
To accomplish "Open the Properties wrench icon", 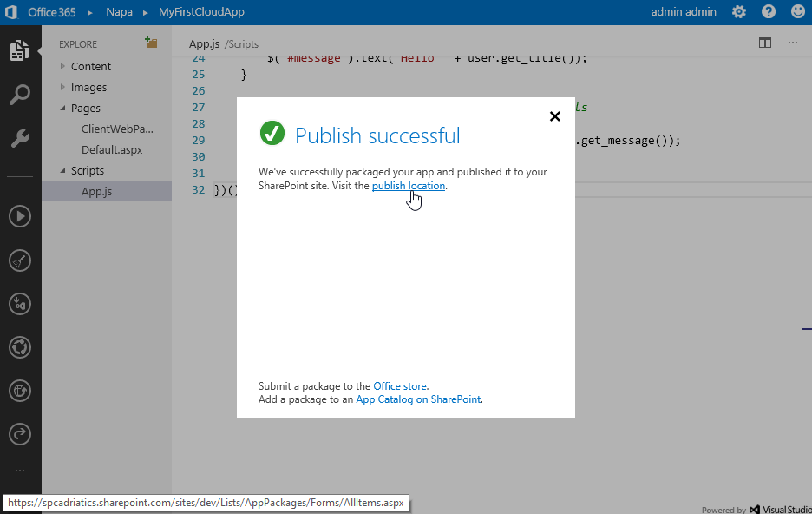I will tap(19, 139).
